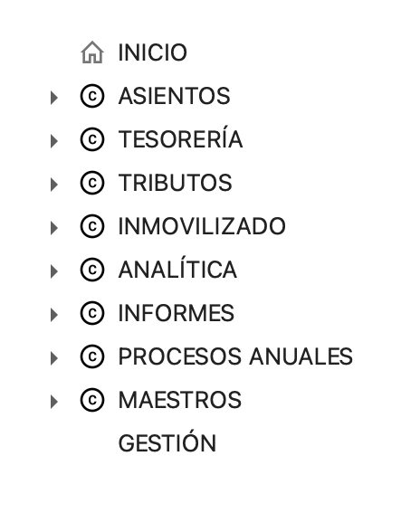
Task: Open the MAESTROS label text
Action: 179,400
